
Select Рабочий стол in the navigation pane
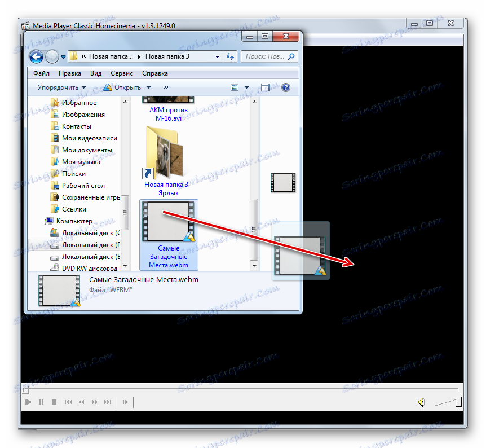(78, 186)
